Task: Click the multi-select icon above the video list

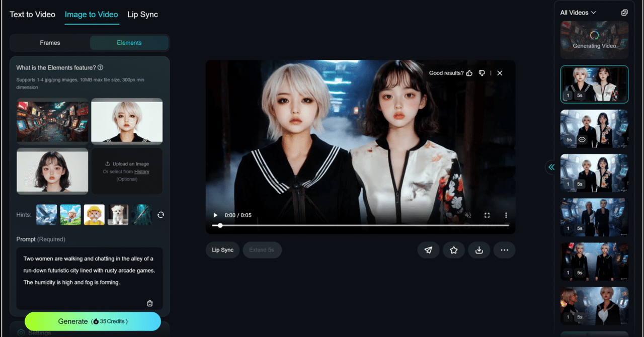Action: [x=624, y=12]
